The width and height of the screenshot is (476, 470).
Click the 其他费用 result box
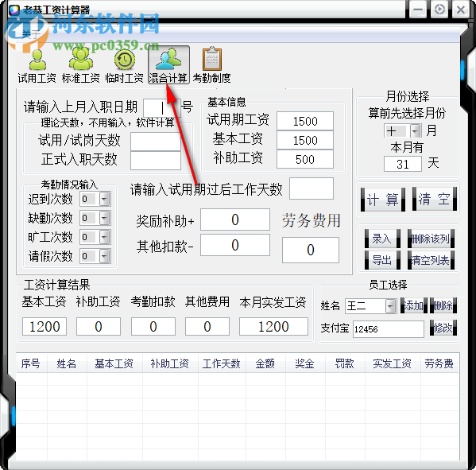point(207,327)
